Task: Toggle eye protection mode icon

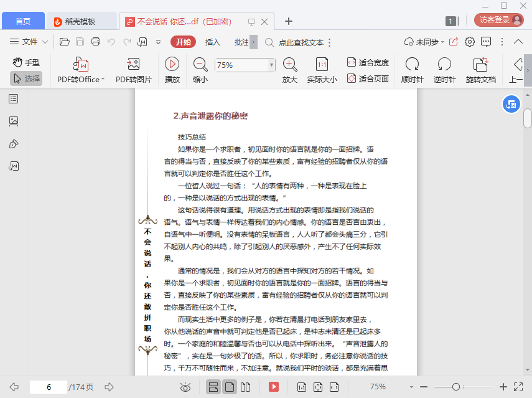Action: tap(185, 387)
